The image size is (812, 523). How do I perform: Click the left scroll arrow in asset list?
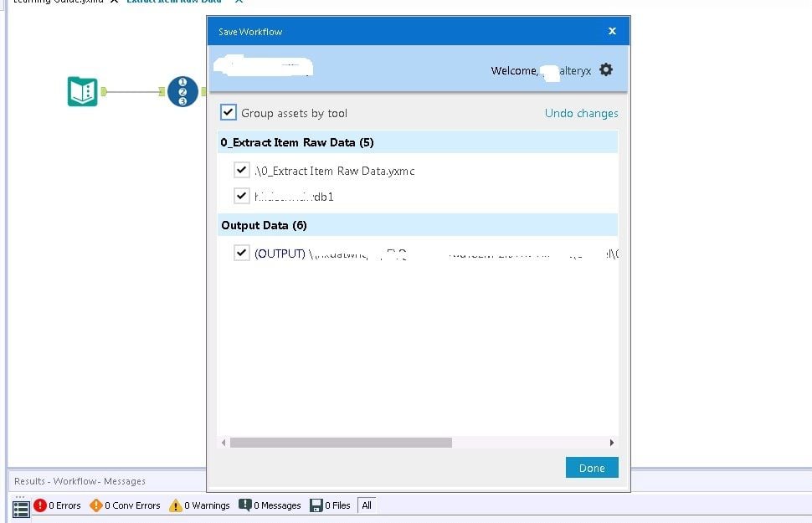click(x=224, y=443)
